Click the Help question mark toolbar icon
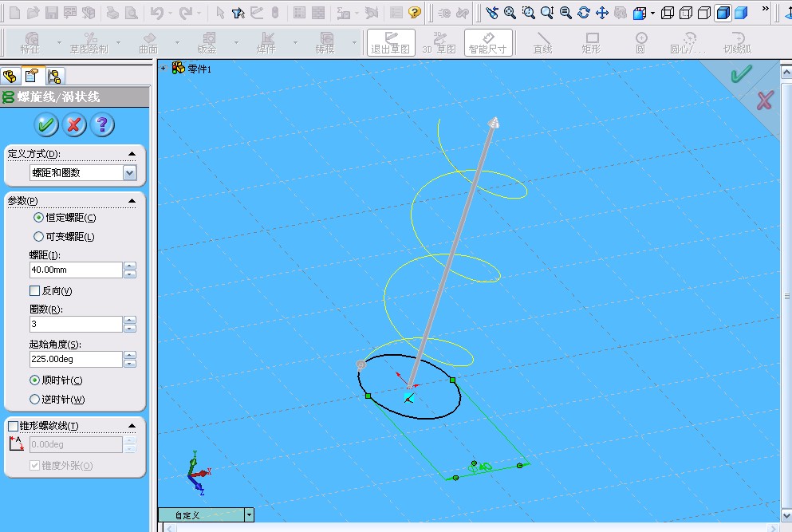 pyautogui.click(x=415, y=13)
